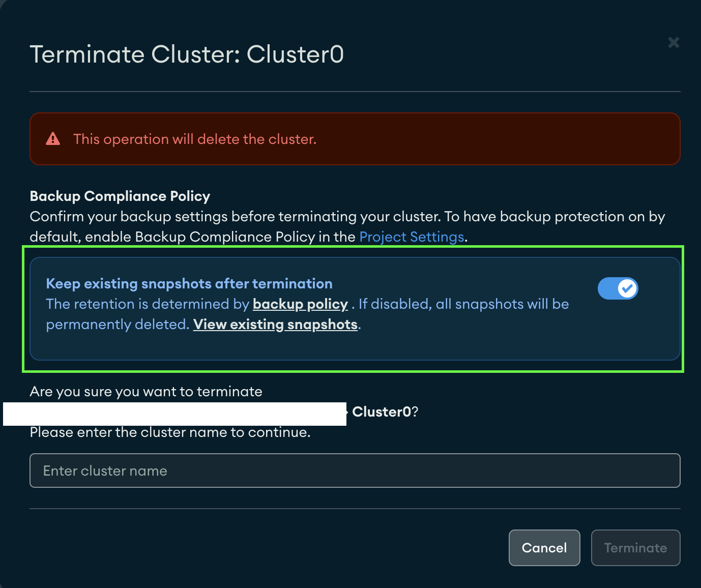
Task: Focus the Enter cluster name field
Action: [x=355, y=471]
